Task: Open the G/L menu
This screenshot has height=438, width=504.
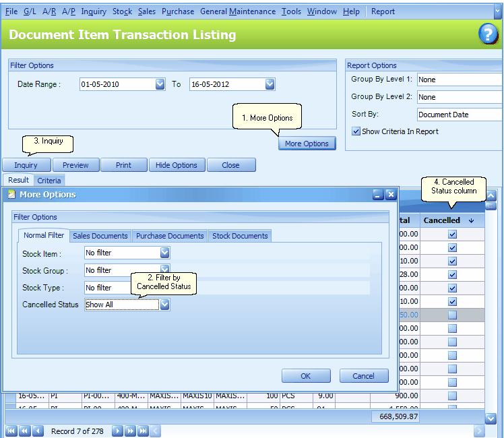Action: pos(30,11)
